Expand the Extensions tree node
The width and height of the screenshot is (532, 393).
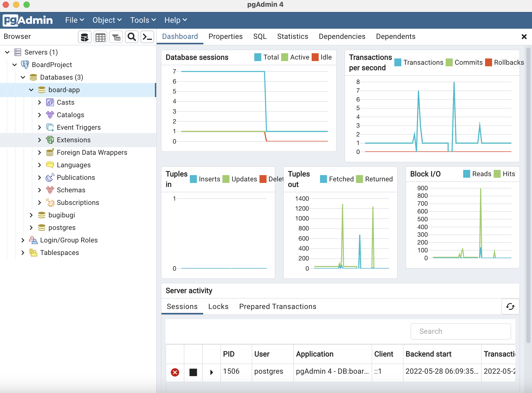[40, 140]
